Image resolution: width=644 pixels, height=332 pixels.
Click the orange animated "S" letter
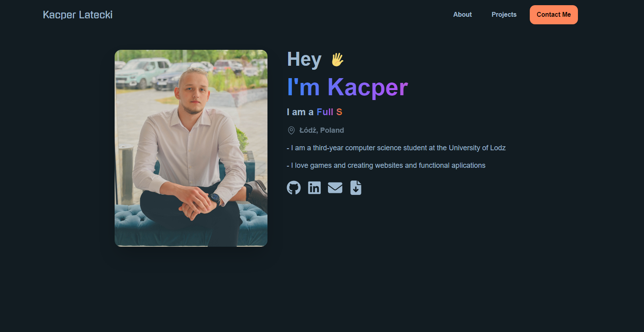coord(339,112)
